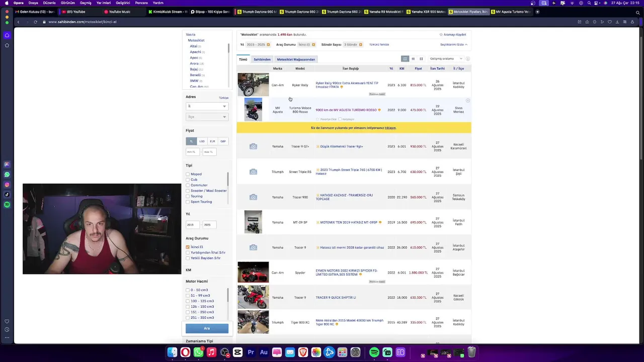
Task: Click the max TL price input
Action: 209,152
